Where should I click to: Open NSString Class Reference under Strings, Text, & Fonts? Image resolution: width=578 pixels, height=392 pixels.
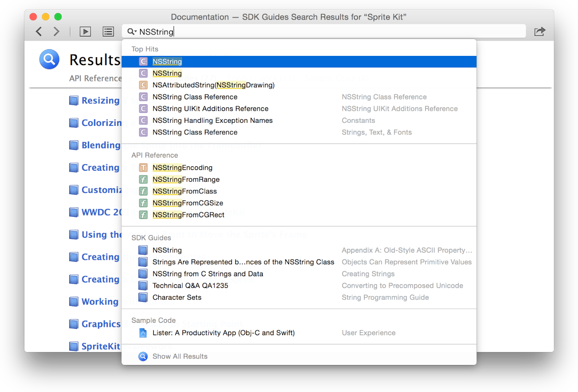pos(299,132)
